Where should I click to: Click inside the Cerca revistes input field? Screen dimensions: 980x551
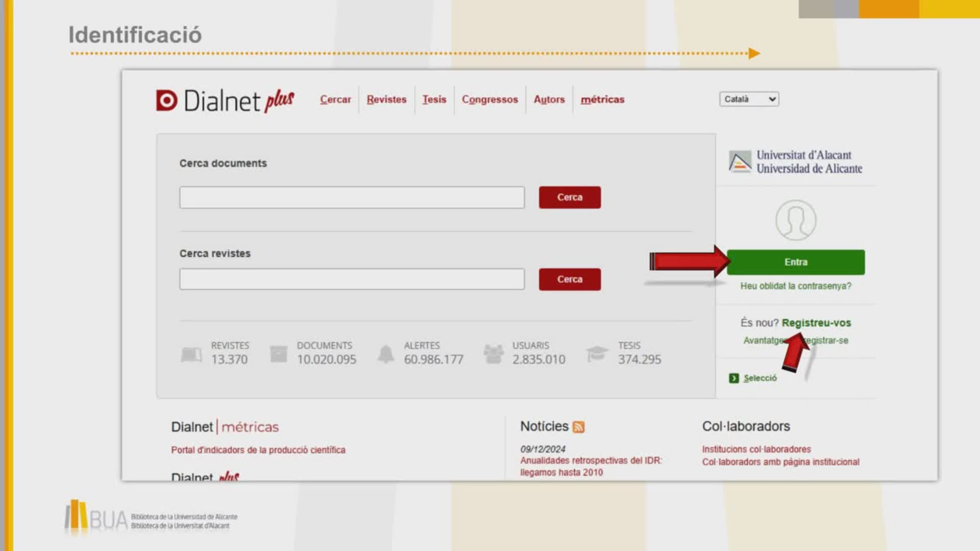pyautogui.click(x=352, y=280)
